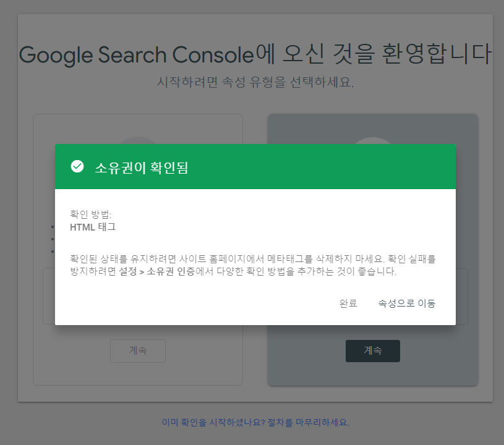The width and height of the screenshot is (504, 445).
Task: Click the 설정 > 소유권 인증 bold text
Action: point(157,271)
